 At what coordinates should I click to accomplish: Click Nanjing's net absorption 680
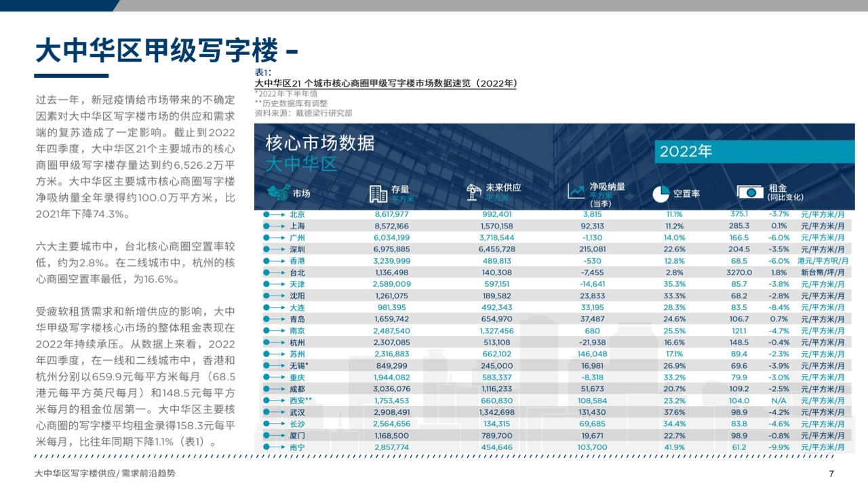[593, 331]
